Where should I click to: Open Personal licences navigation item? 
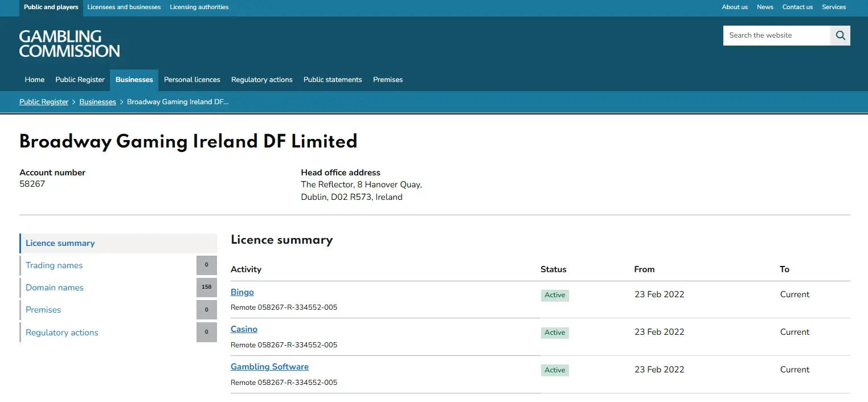click(192, 80)
